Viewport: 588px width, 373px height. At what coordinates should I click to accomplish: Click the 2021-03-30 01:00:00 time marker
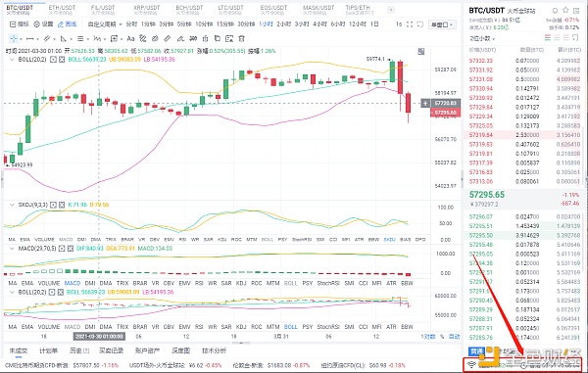tap(99, 337)
